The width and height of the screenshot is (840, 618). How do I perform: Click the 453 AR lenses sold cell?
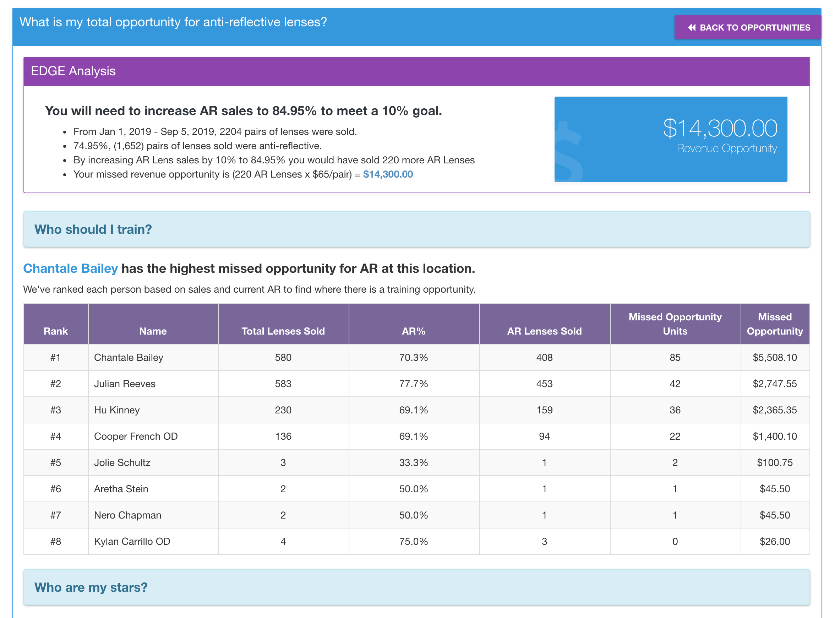(x=544, y=384)
